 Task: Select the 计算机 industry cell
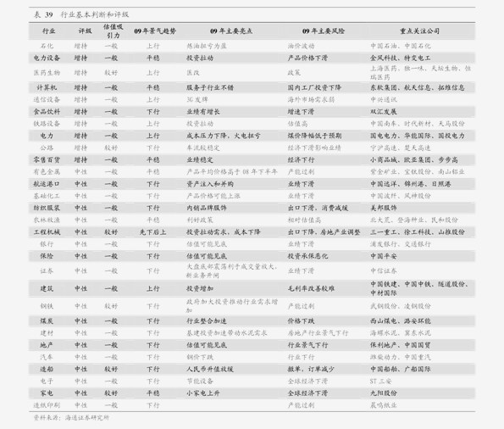pos(47,87)
